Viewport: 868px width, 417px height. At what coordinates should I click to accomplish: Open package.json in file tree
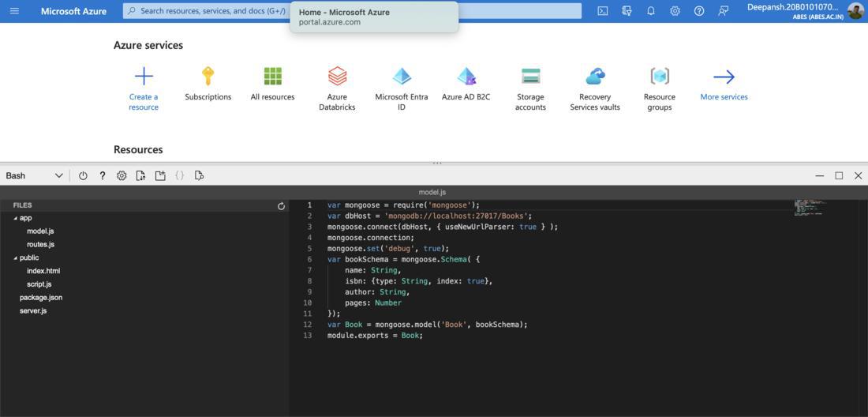[41, 298]
